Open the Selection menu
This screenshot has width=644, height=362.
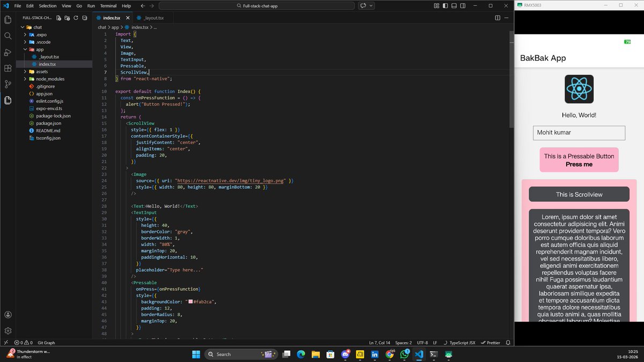[47, 6]
